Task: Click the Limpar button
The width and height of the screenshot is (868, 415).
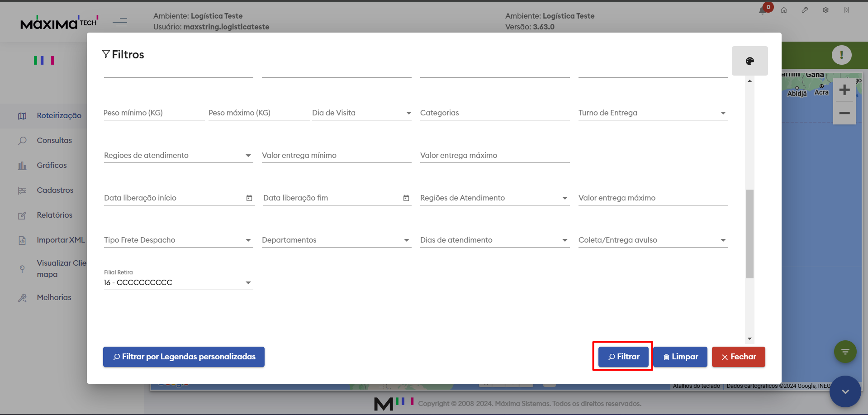Action: click(x=680, y=357)
